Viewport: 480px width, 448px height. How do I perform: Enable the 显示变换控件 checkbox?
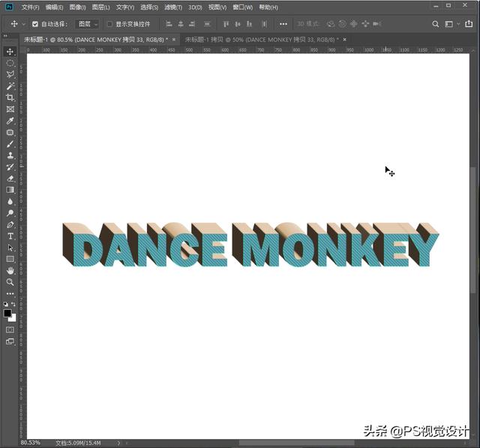[x=109, y=24]
